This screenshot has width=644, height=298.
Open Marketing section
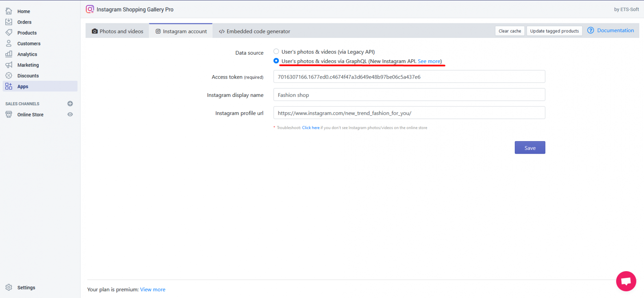28,65
